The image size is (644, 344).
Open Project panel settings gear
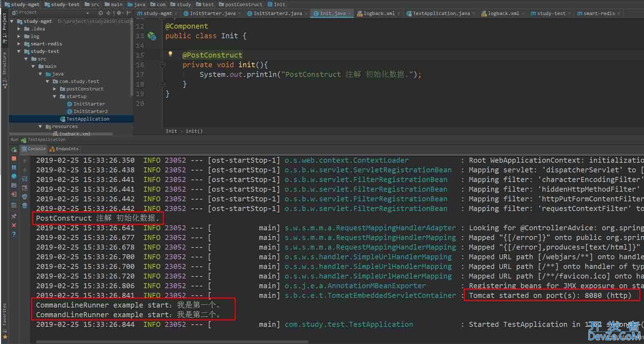(x=120, y=13)
